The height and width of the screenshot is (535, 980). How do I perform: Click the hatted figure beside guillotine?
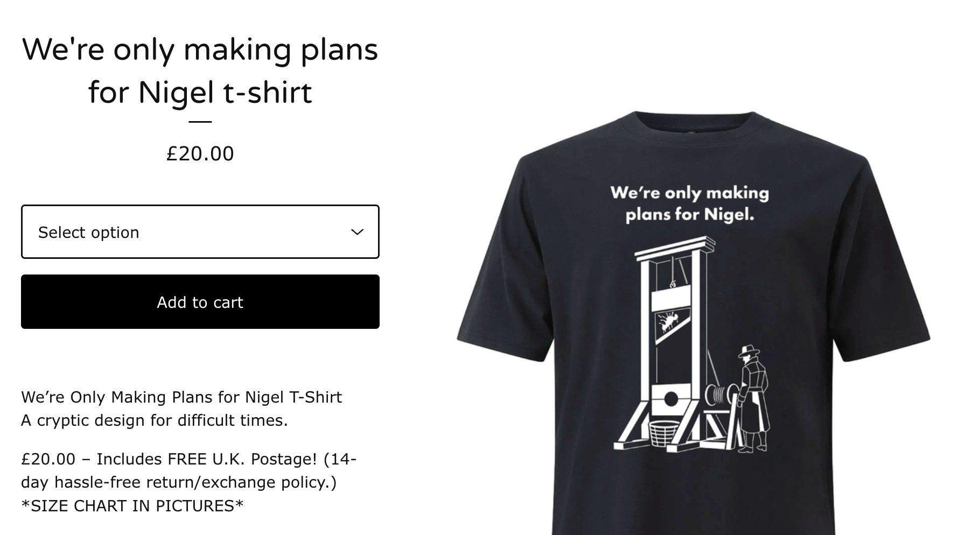point(752,399)
